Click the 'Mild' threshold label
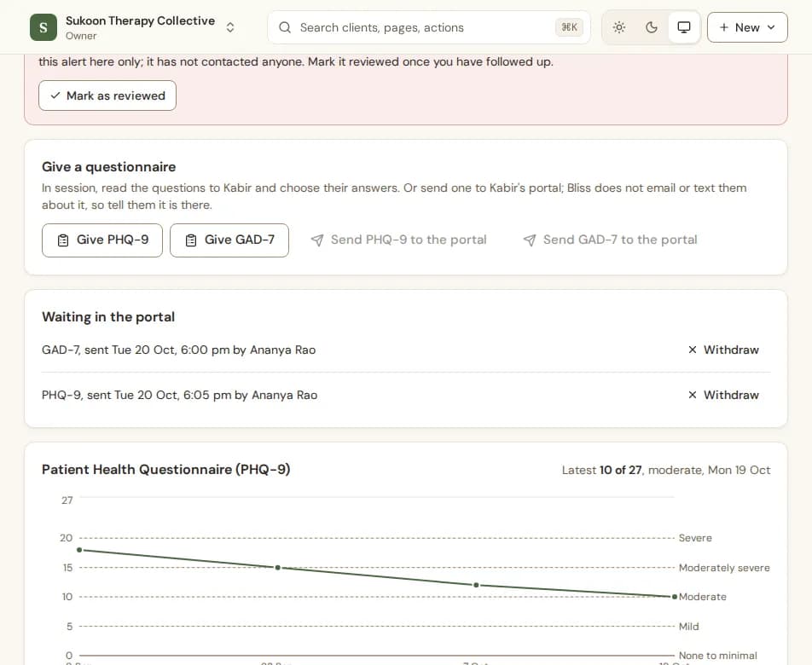 point(689,626)
